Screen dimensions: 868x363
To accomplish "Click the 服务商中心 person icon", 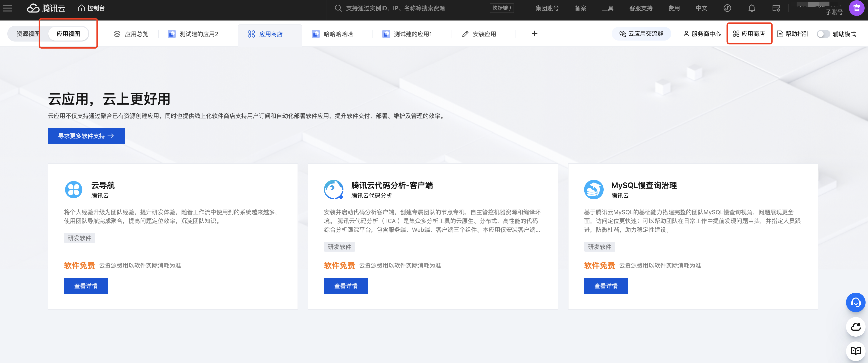I will [x=686, y=34].
